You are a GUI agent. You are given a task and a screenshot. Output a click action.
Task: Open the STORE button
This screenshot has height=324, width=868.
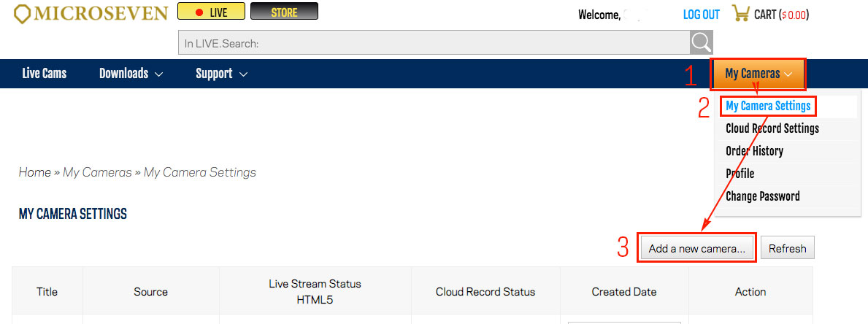(x=284, y=12)
